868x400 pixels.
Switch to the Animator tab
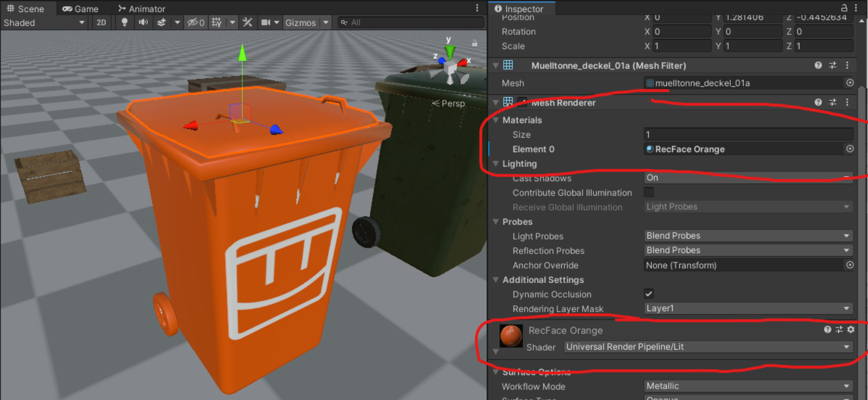[x=141, y=9]
